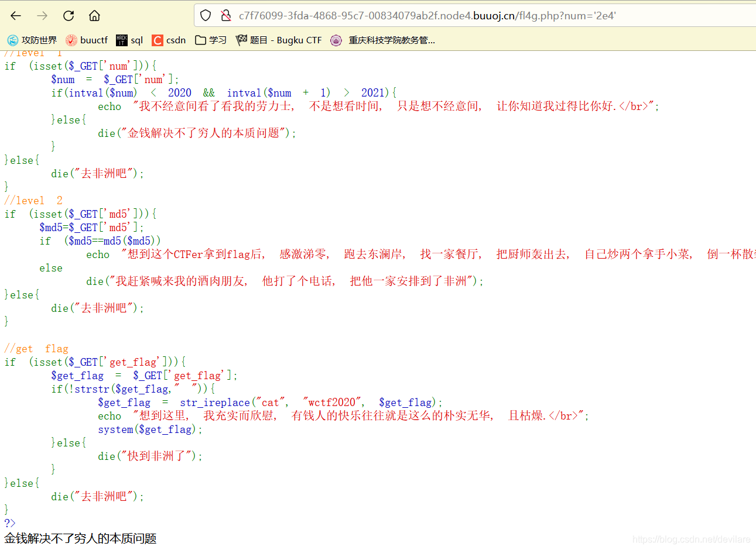
Task: Click the "if (isset($_GET['get_flag'])){" line
Action: click(x=95, y=362)
